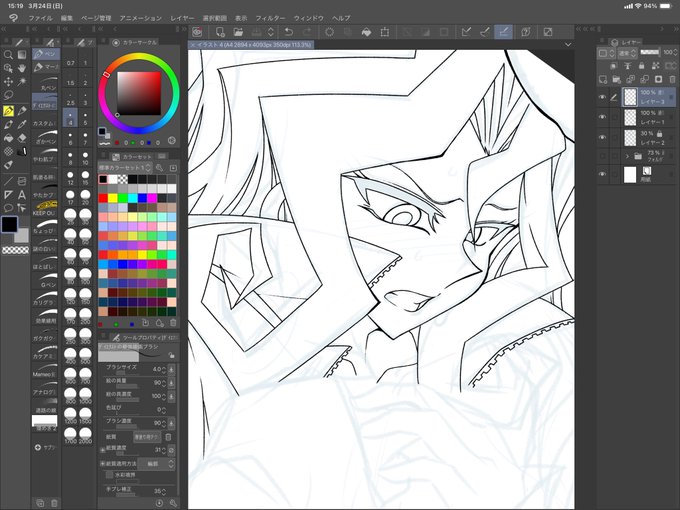
Task: Select the マーカー sub tool group
Action: click(46, 67)
